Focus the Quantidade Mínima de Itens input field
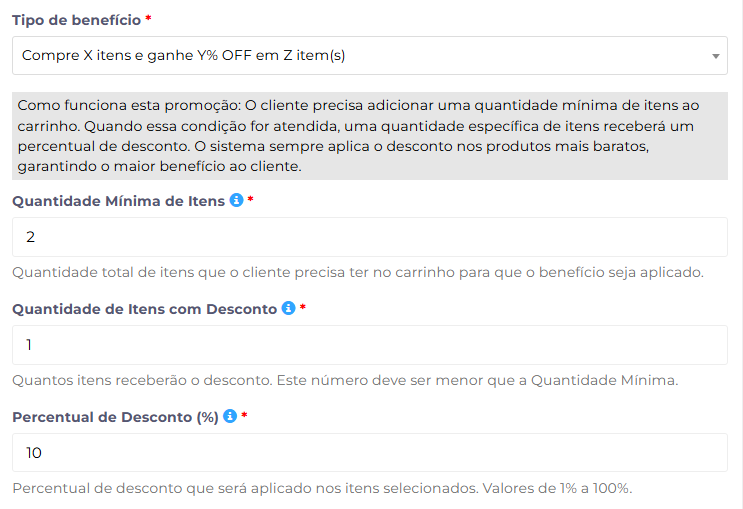 click(x=370, y=237)
